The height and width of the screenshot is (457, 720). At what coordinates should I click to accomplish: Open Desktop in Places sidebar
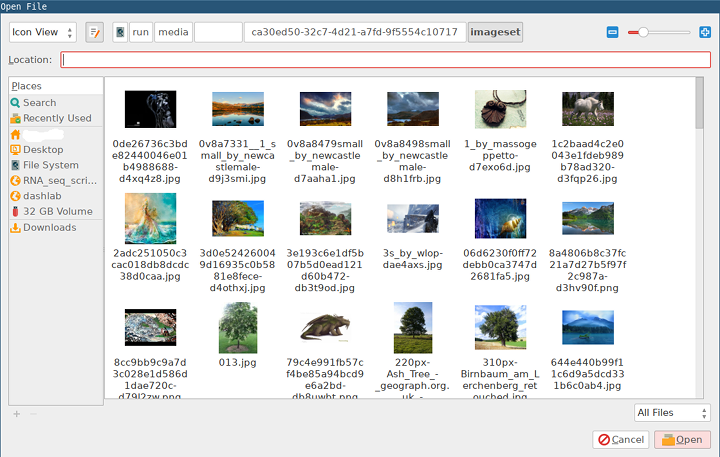coord(56,150)
